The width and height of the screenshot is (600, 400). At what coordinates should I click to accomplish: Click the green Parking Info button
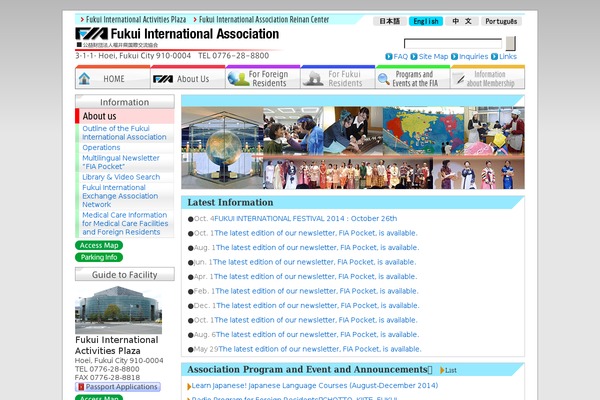pyautogui.click(x=99, y=257)
